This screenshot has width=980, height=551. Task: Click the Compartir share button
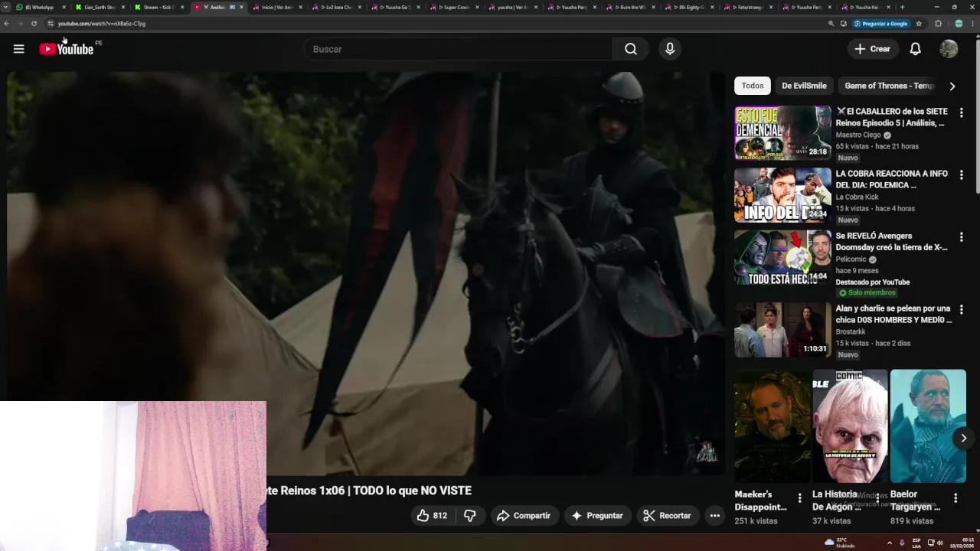(x=524, y=516)
